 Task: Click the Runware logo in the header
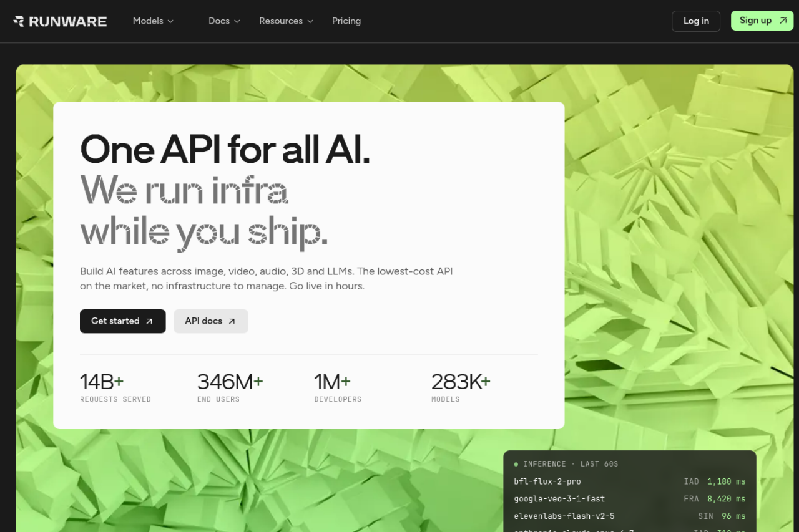tap(60, 21)
